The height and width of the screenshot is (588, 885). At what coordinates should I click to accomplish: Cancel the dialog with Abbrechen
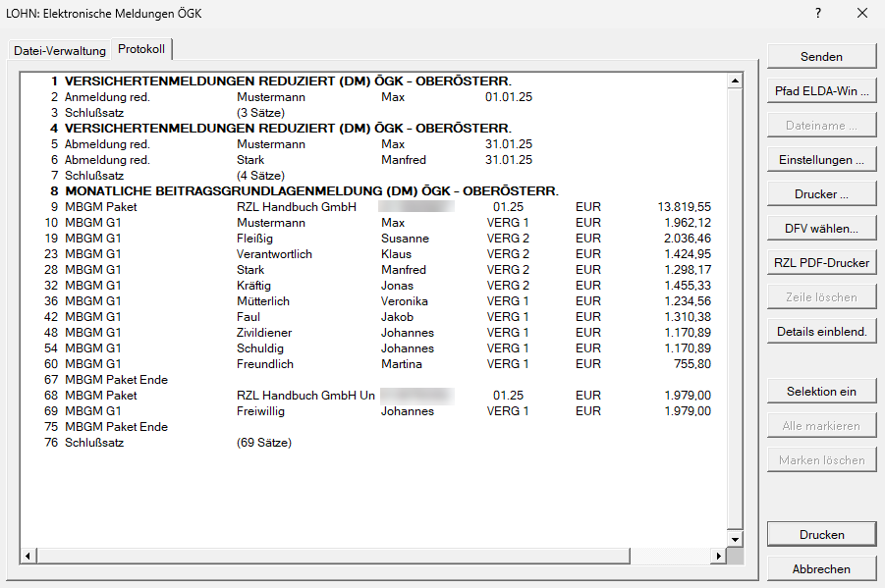pyautogui.click(x=821, y=568)
